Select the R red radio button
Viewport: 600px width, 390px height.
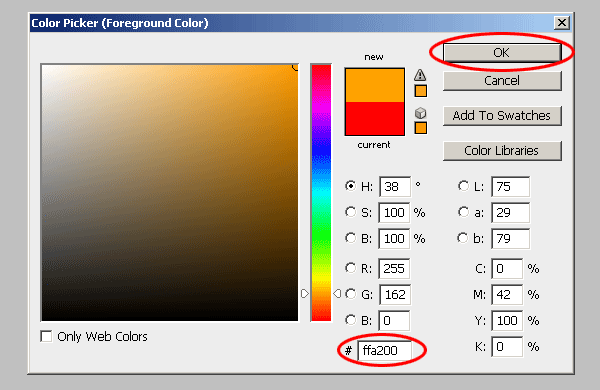pyautogui.click(x=350, y=268)
